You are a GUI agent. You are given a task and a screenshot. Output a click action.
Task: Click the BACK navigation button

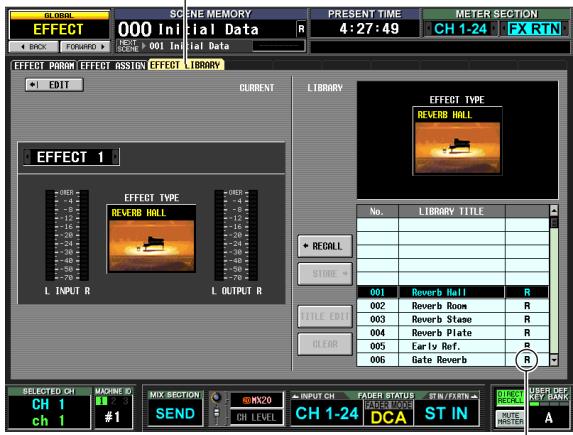tap(34, 47)
